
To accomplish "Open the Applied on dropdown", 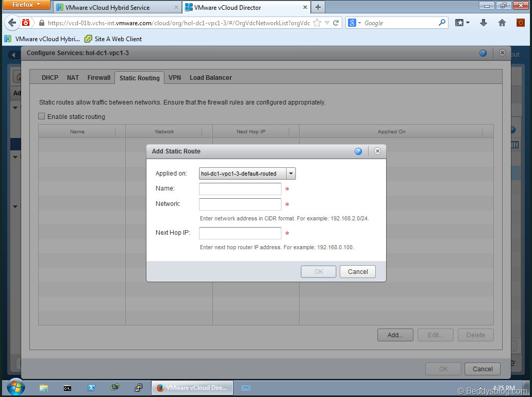I will (x=291, y=174).
